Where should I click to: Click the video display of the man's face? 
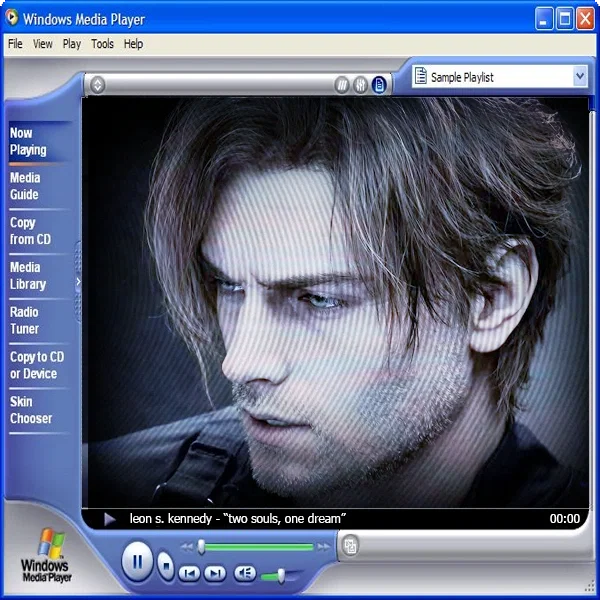pos(336,302)
